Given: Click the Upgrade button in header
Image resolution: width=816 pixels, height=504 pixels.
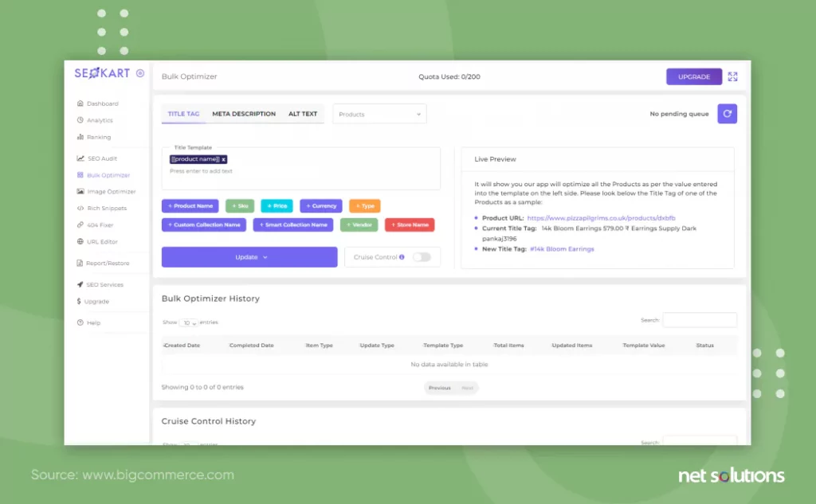Looking at the screenshot, I should pos(694,77).
